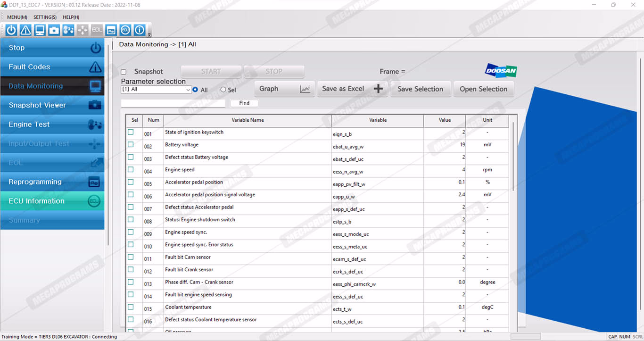Open the MENU(M) menu

(x=17, y=17)
